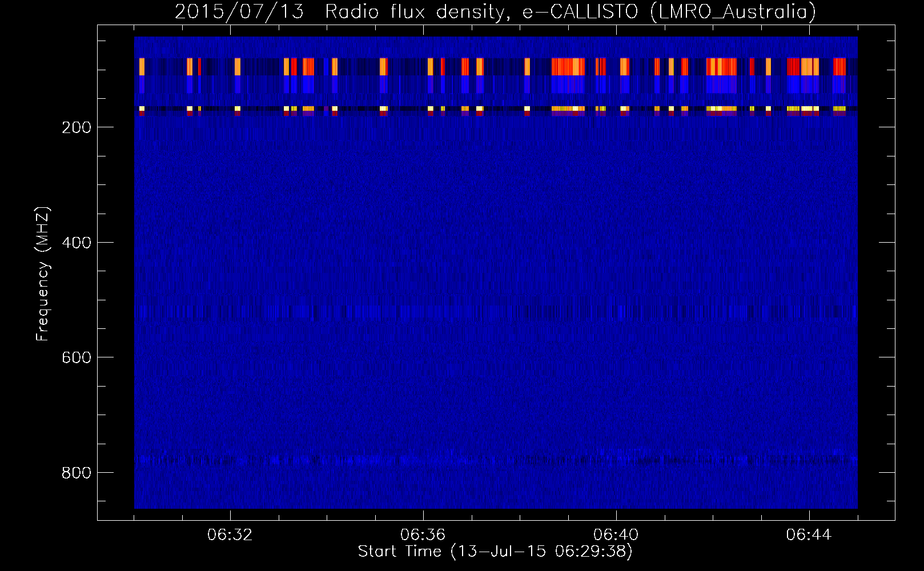
Task: Click the 06:36 time tick label
Action: tap(423, 535)
